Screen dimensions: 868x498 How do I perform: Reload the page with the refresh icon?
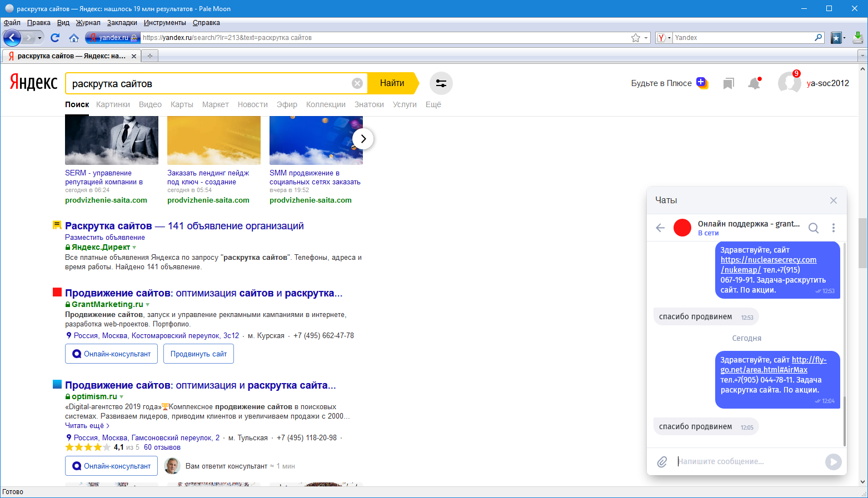click(x=55, y=38)
